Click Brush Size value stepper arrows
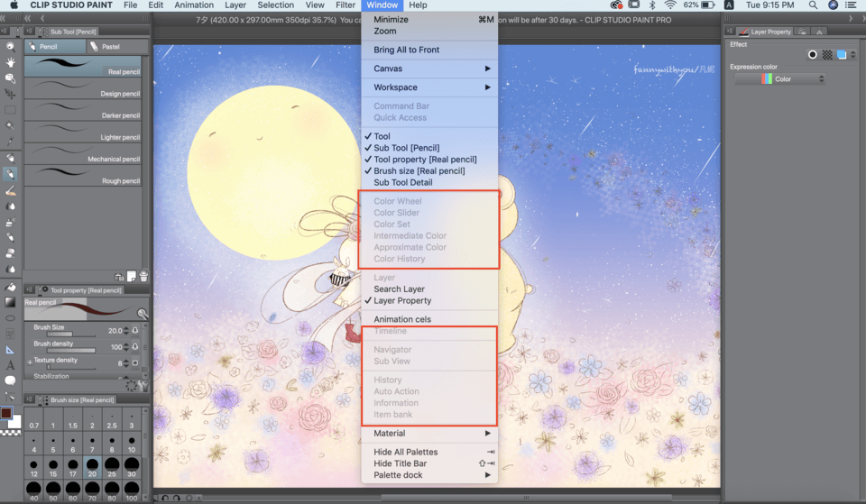 click(x=126, y=331)
